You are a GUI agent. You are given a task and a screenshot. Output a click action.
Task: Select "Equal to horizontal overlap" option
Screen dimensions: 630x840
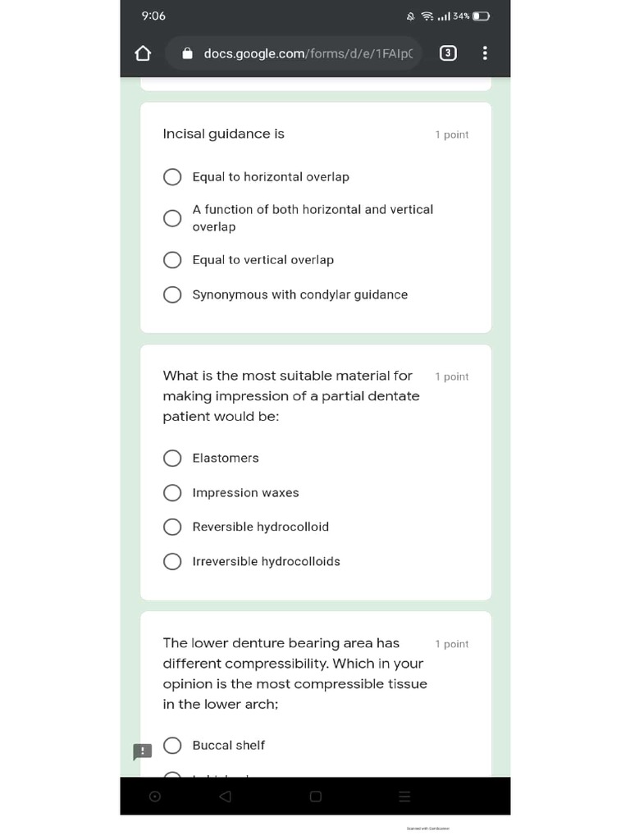click(172, 177)
